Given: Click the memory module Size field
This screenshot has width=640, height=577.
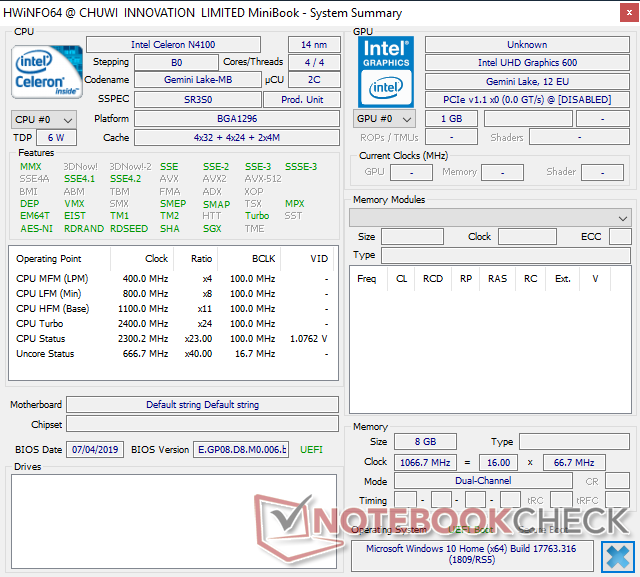Looking at the screenshot, I should [x=412, y=237].
